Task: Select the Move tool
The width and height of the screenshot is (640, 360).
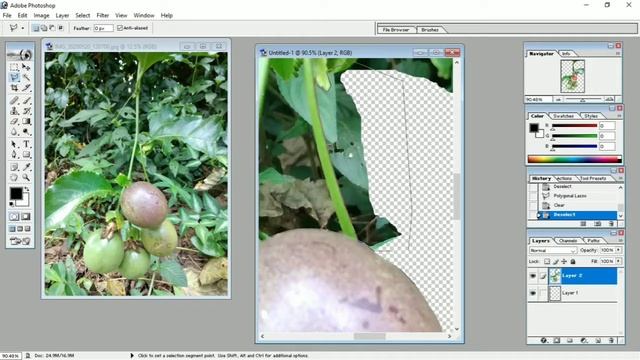Action: click(x=26, y=67)
